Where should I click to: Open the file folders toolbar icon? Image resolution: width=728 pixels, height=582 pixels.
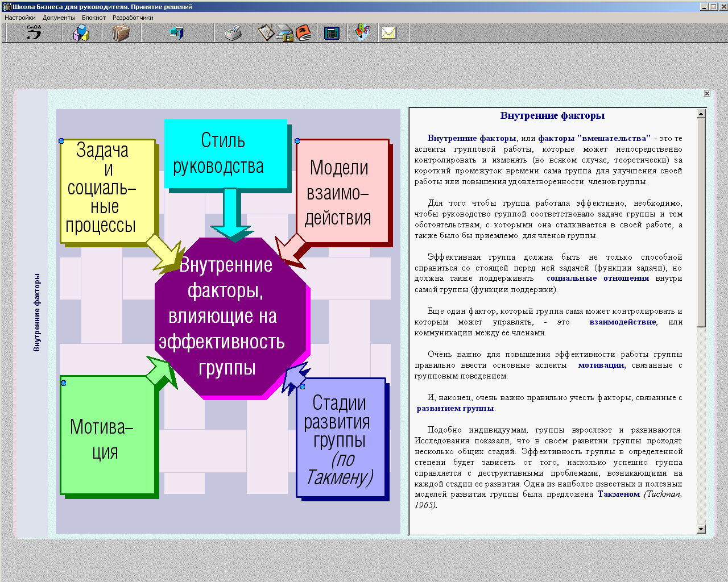click(121, 32)
